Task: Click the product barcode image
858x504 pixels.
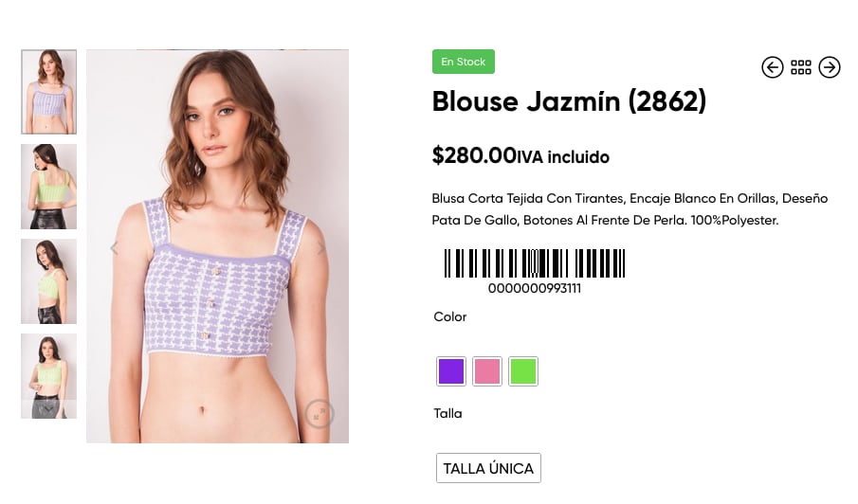Action: [535, 263]
